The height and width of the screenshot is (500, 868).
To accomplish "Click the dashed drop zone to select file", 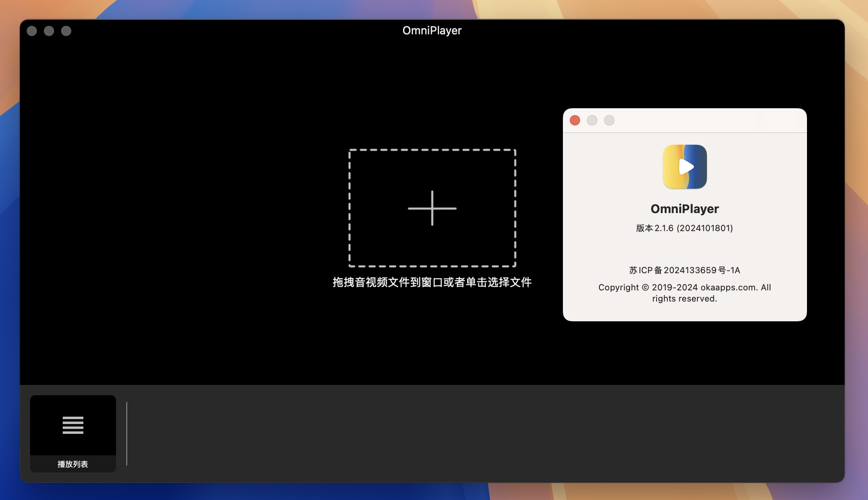I will click(x=432, y=208).
